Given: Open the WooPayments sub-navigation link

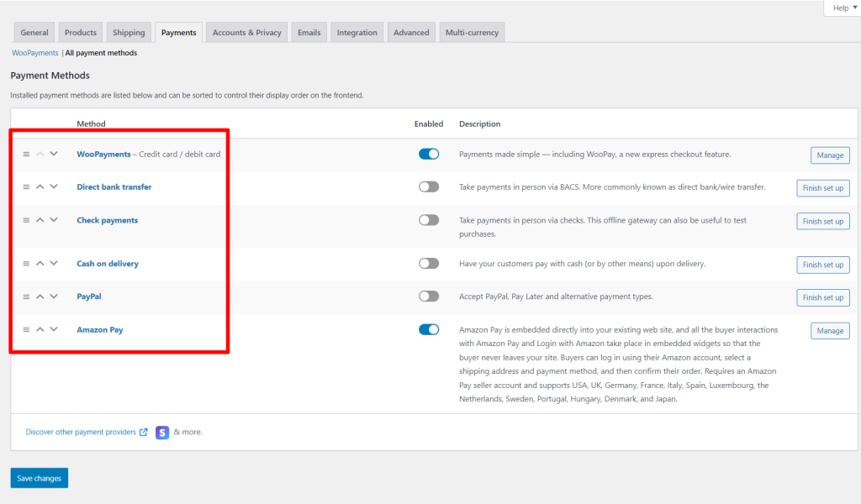Looking at the screenshot, I should [34, 53].
